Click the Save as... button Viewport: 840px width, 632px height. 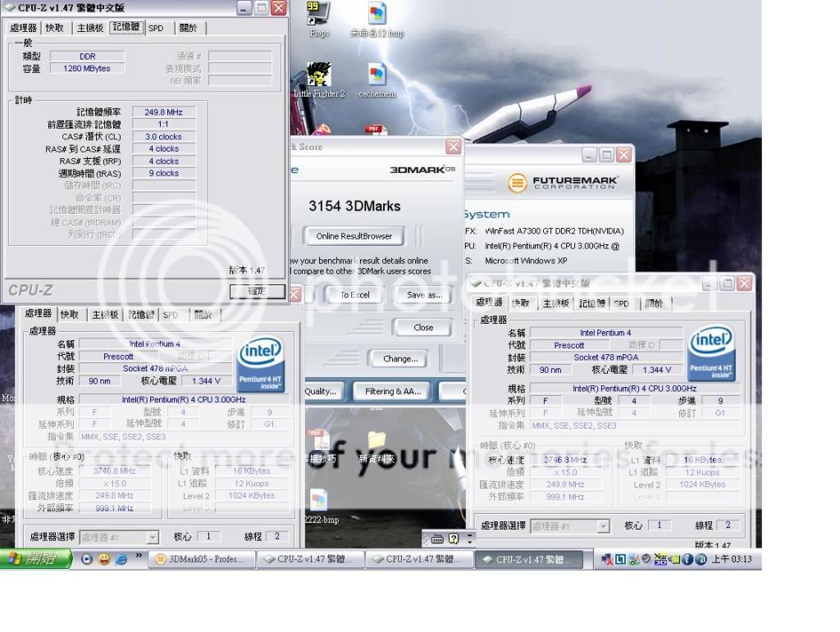coord(424,295)
